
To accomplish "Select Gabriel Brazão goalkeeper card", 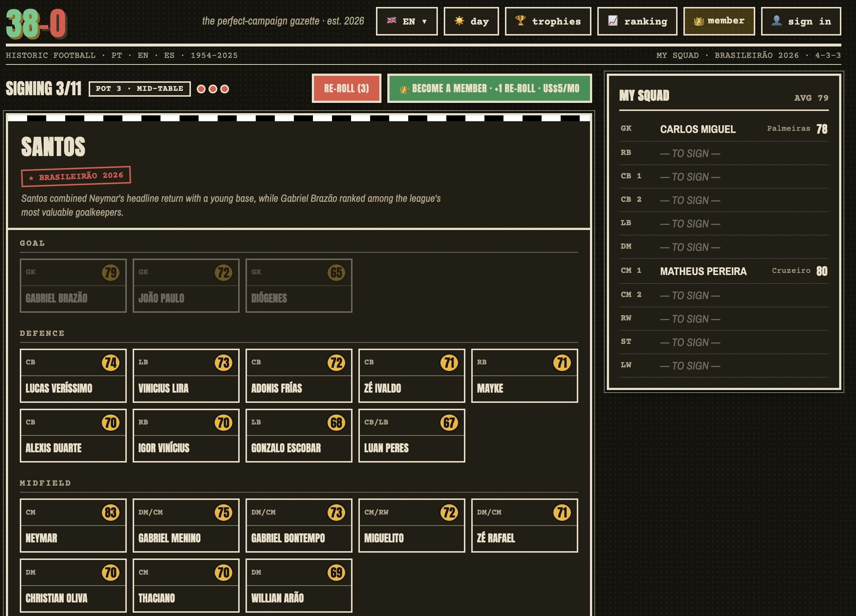I will click(73, 286).
